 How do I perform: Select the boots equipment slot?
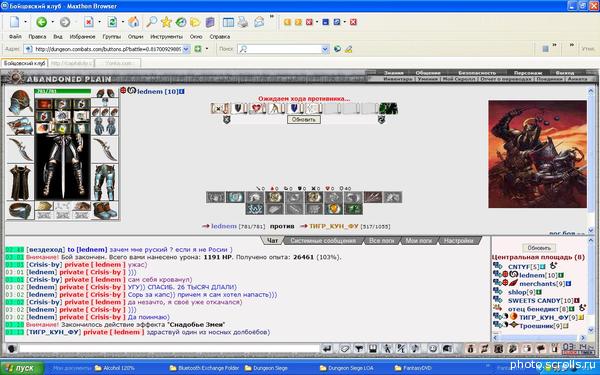click(x=104, y=210)
